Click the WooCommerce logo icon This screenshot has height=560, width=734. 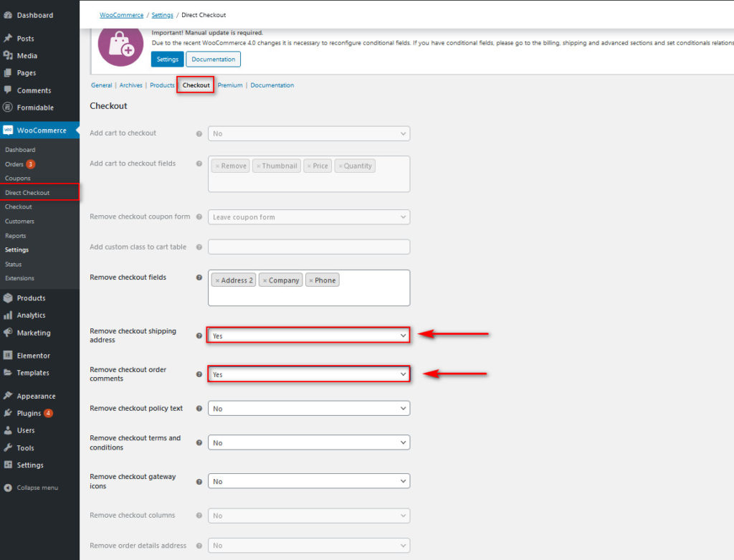tap(7, 130)
